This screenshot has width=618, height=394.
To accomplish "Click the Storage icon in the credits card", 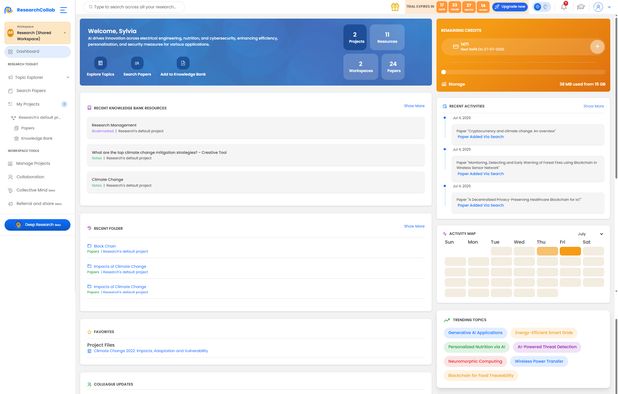I will (444, 84).
